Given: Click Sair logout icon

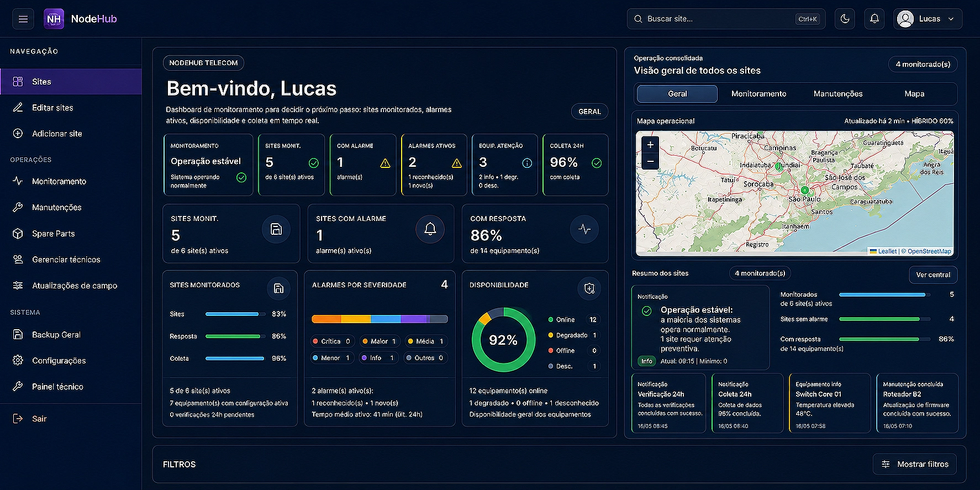Looking at the screenshot, I should click(x=18, y=419).
